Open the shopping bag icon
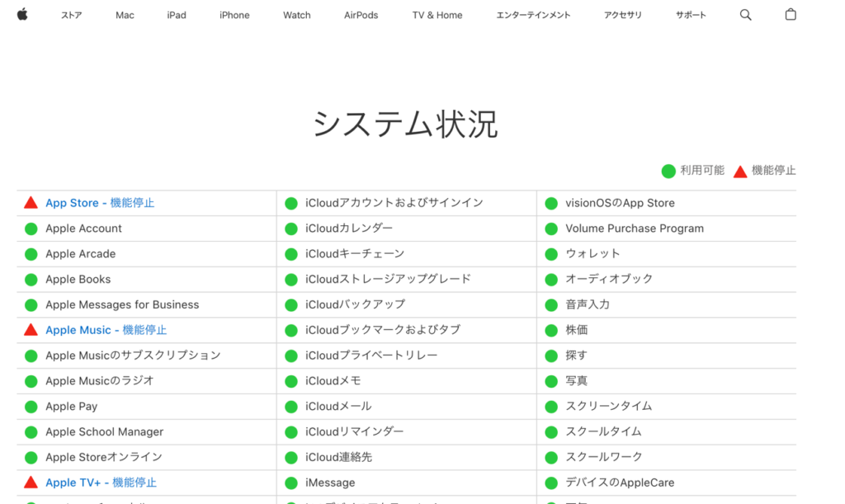Screen dimensions: 845x504 coord(791,15)
